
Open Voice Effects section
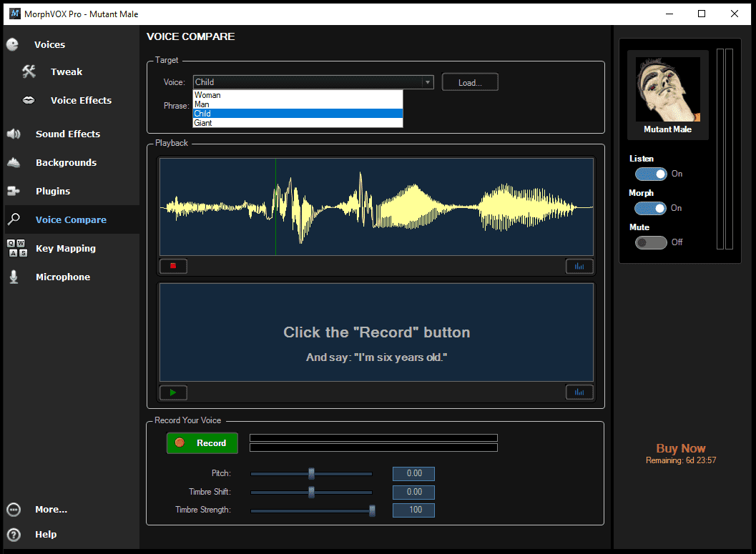pos(81,100)
